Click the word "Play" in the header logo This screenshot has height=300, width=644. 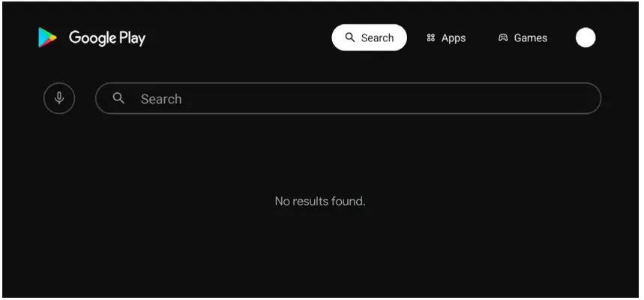point(132,38)
